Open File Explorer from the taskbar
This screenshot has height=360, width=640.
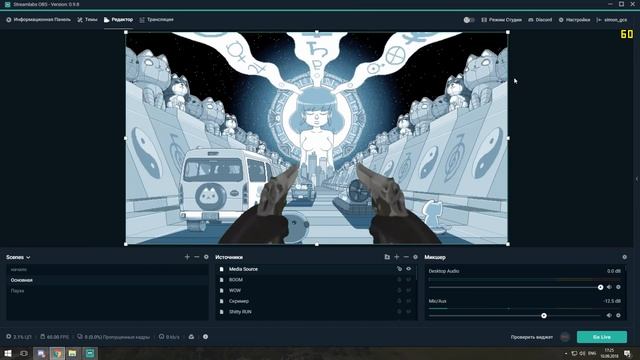coord(73,353)
